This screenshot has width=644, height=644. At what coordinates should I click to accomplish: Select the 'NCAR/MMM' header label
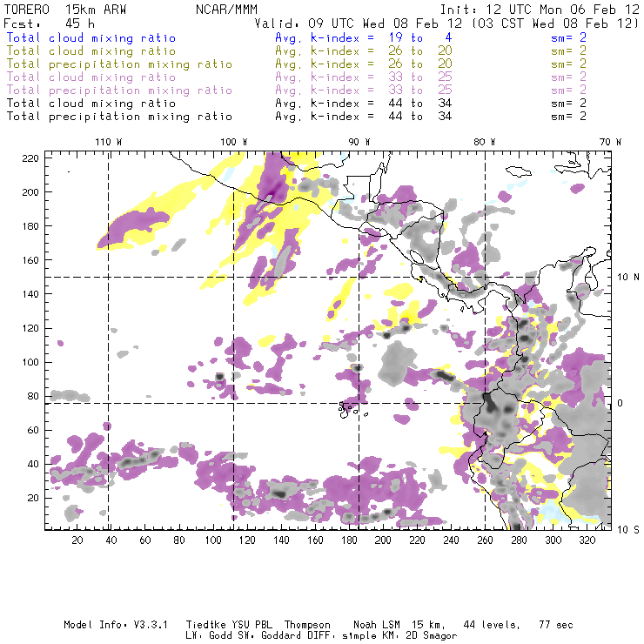tap(226, 10)
